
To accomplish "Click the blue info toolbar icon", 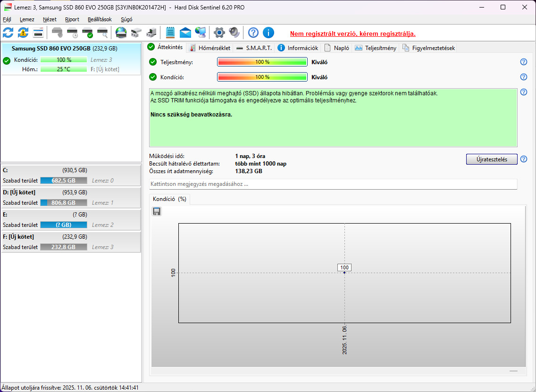I will pyautogui.click(x=268, y=33).
